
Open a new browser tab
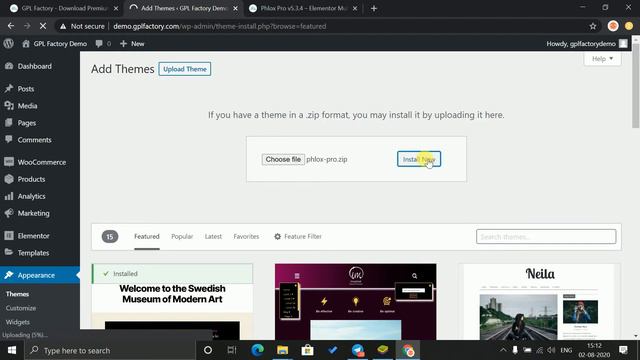[373, 8]
